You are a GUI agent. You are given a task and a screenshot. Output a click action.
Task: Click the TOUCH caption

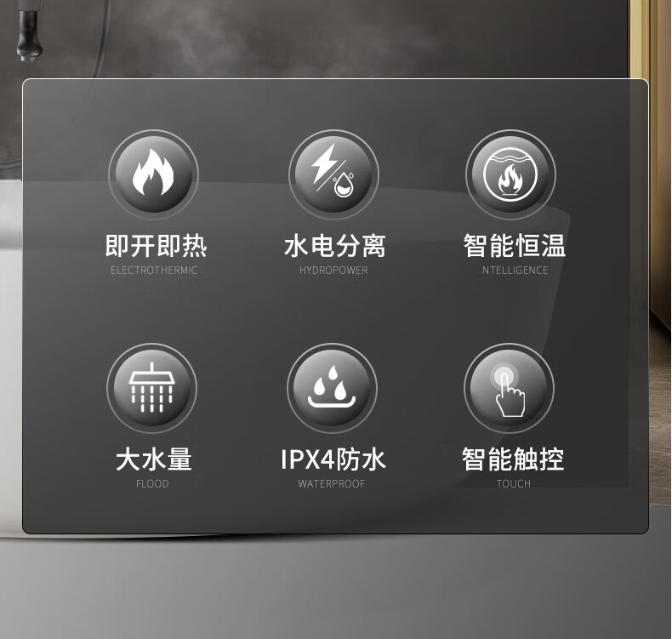tap(514, 484)
